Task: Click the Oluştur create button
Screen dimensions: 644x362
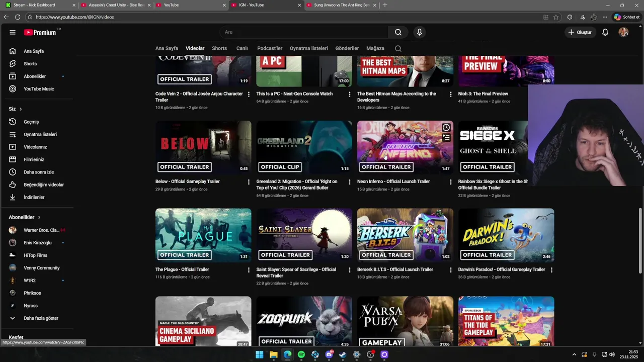Action: coord(580,32)
